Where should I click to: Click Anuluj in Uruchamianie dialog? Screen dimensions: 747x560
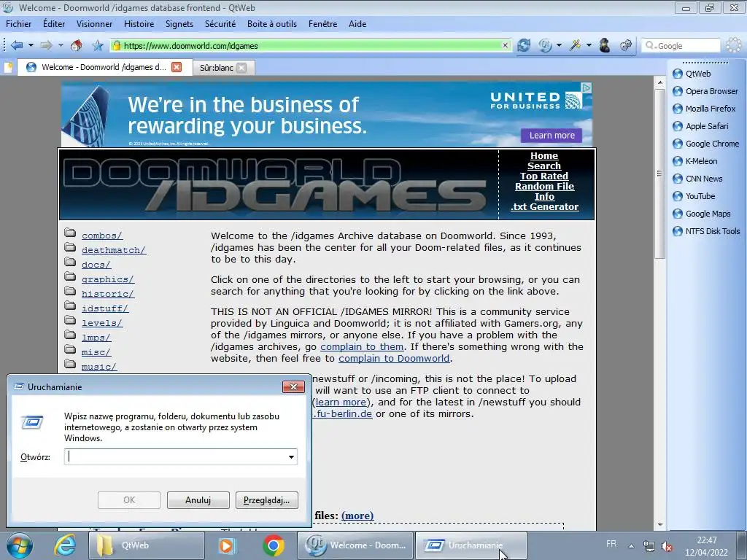click(198, 500)
